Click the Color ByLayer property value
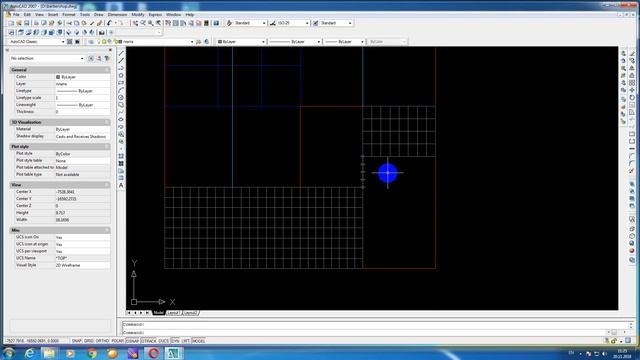The height and width of the screenshot is (360, 640). point(82,77)
